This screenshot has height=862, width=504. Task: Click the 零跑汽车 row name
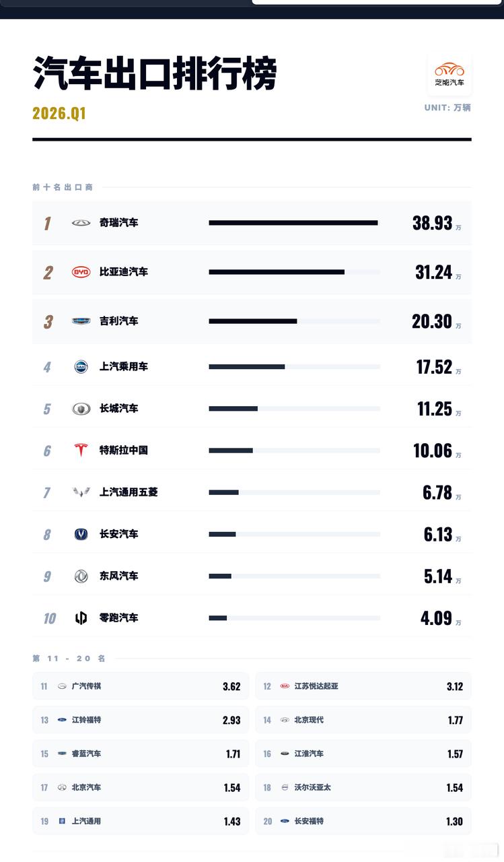coord(119,618)
